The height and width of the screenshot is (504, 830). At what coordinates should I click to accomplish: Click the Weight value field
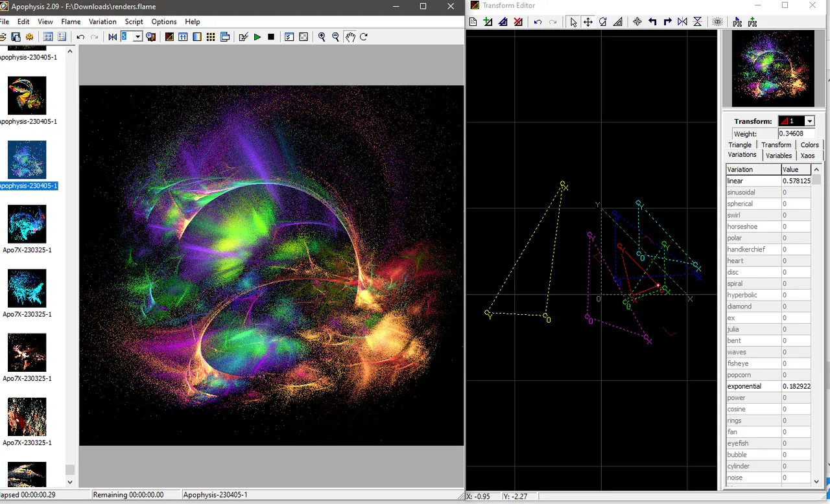[796, 133]
